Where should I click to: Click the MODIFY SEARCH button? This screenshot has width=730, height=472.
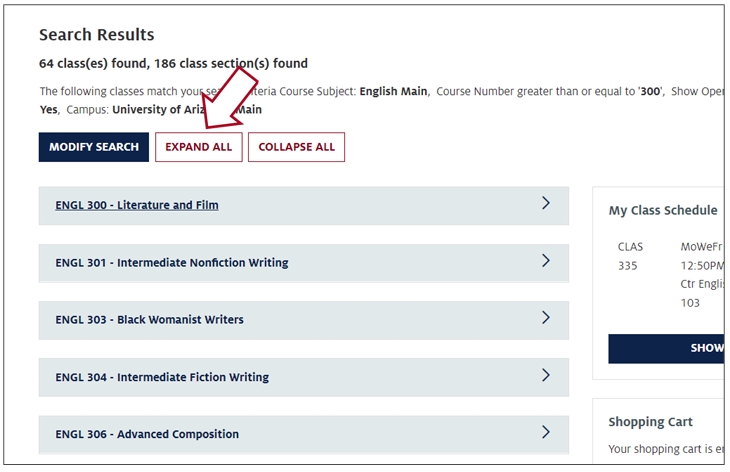(x=94, y=147)
